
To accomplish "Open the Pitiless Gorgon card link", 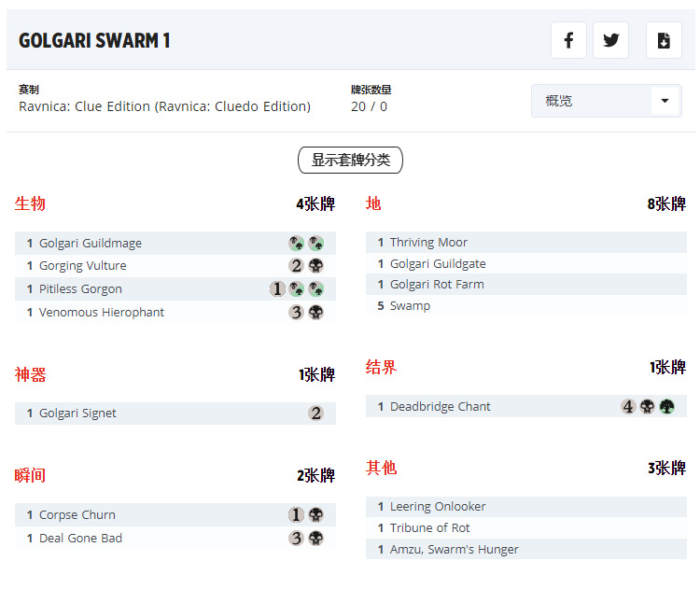I will (x=80, y=289).
